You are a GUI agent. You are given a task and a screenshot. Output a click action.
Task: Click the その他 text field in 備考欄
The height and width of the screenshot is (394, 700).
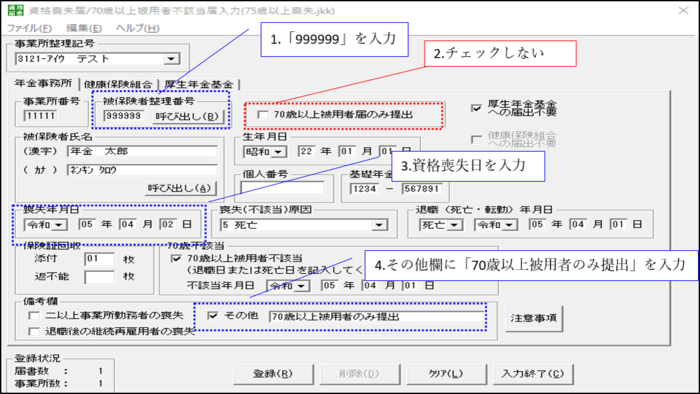(x=377, y=317)
